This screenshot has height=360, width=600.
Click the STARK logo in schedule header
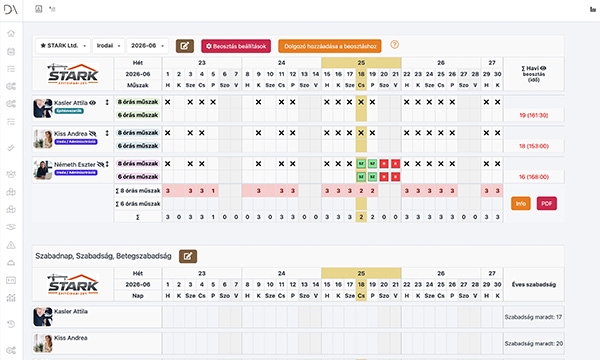(x=73, y=74)
